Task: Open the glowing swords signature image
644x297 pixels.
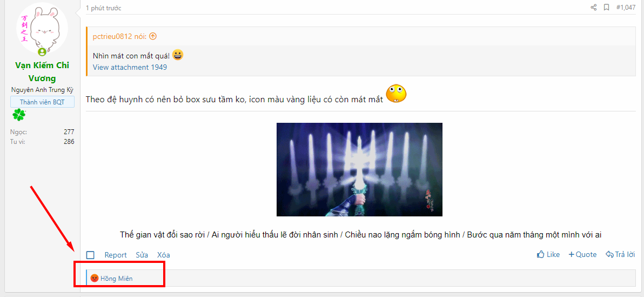Action: pos(359,169)
